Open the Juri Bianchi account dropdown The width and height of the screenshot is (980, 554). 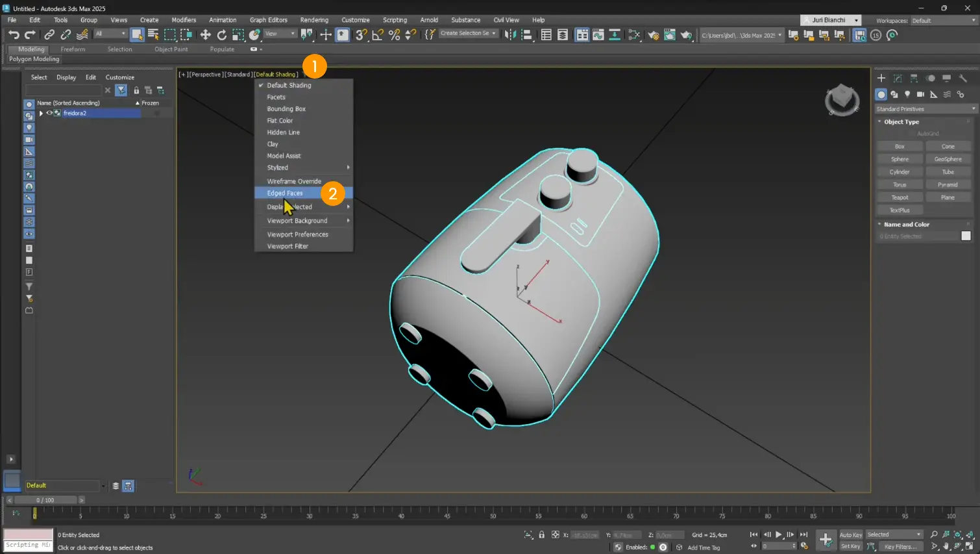tap(831, 20)
